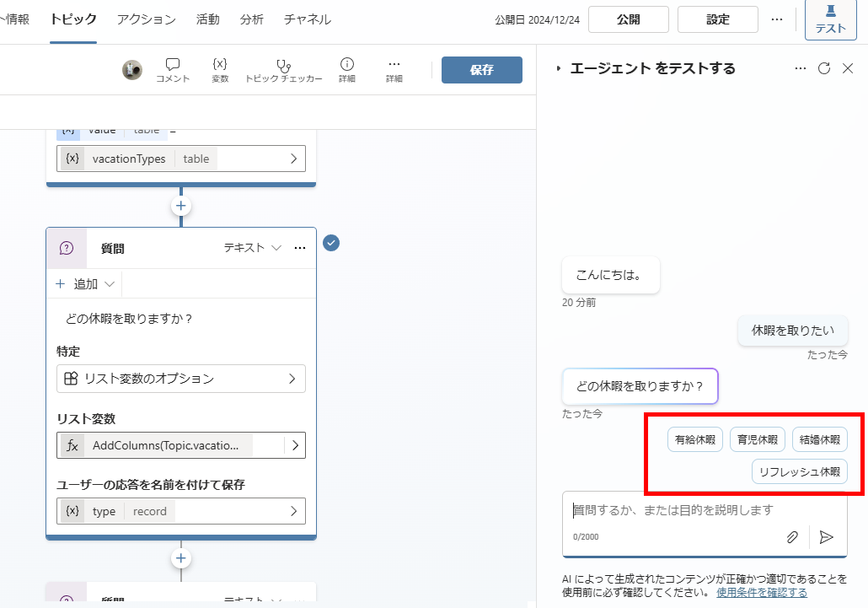Open the 変数 panel
Image resolution: width=868 pixels, height=608 pixels.
coord(220,70)
